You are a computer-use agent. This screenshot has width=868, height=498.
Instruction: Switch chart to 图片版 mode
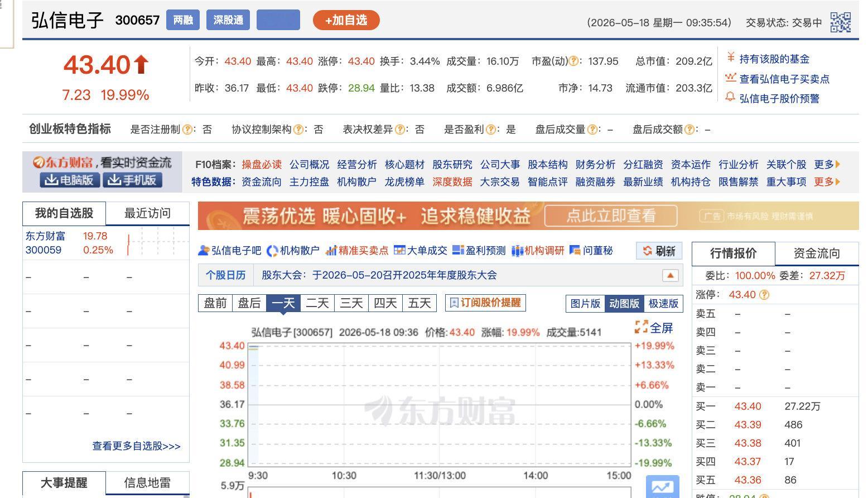pos(585,303)
